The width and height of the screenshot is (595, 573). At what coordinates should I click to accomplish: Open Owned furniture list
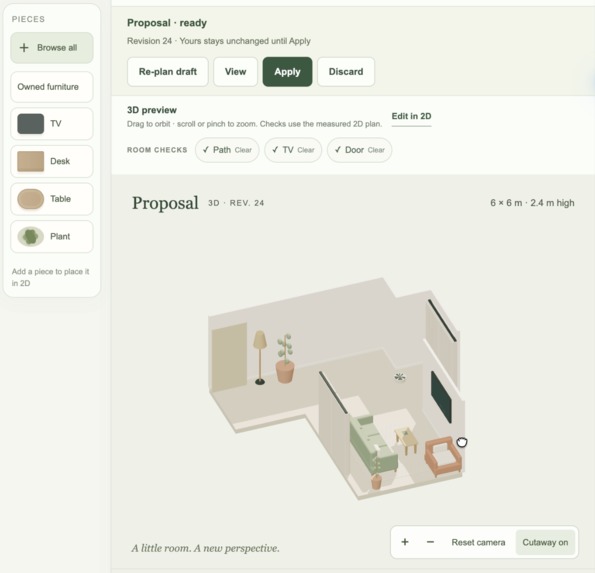(x=52, y=87)
